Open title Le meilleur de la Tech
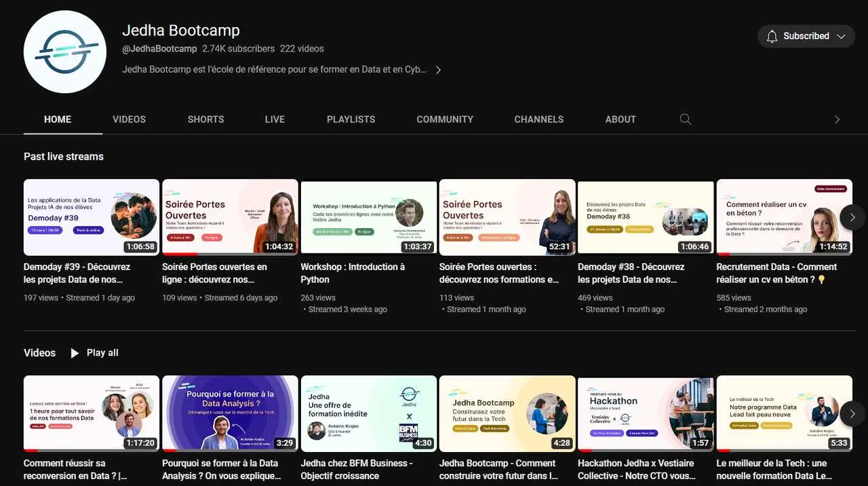 774,469
